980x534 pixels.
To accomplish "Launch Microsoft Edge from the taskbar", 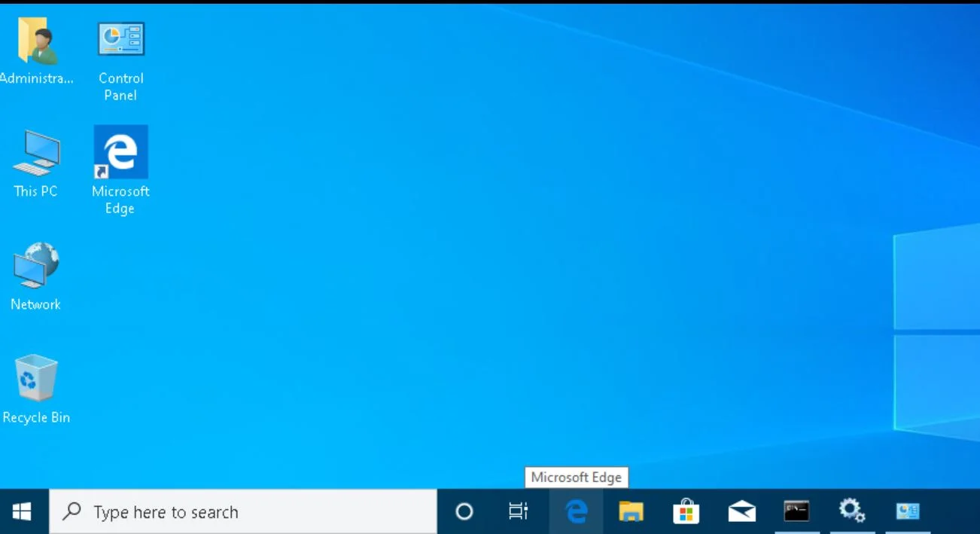I will [577, 512].
